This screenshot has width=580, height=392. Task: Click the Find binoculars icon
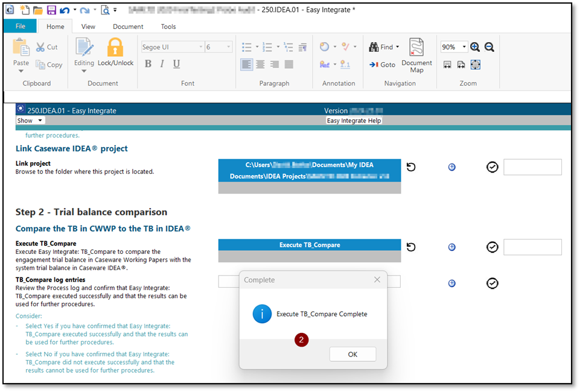[x=375, y=46]
